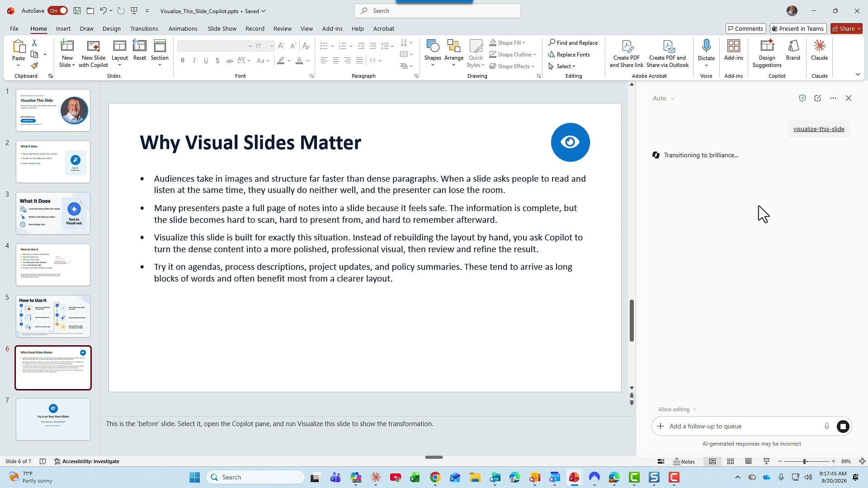Toggle Underline formatting
Viewport: 868px width, 488px height.
click(x=206, y=61)
